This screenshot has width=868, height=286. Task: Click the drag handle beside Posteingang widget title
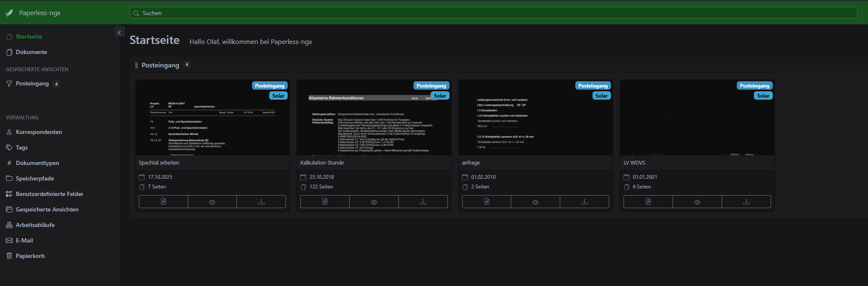click(x=136, y=65)
